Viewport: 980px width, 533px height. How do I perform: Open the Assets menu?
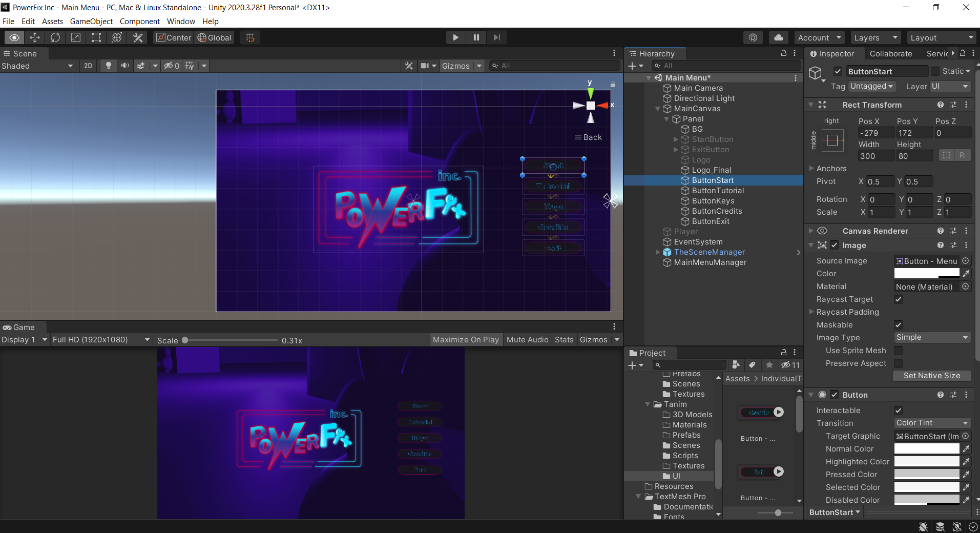[52, 21]
